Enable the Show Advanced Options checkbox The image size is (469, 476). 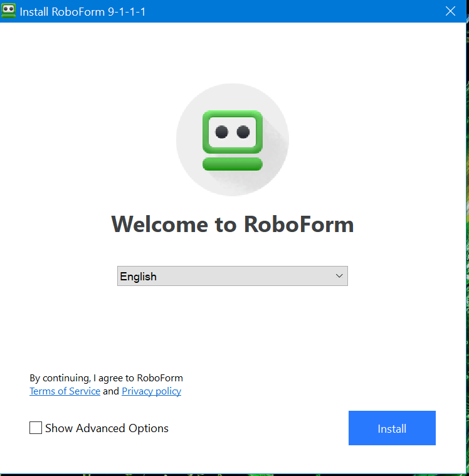(x=36, y=428)
